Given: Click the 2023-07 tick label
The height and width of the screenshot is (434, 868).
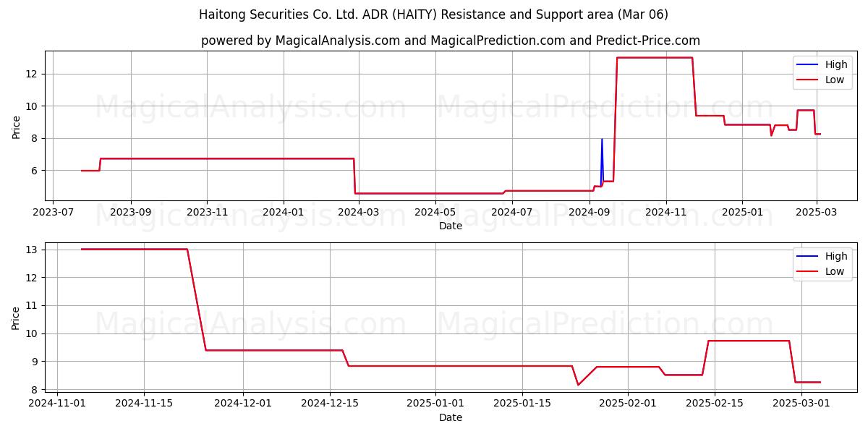Looking at the screenshot, I should click(x=54, y=213).
